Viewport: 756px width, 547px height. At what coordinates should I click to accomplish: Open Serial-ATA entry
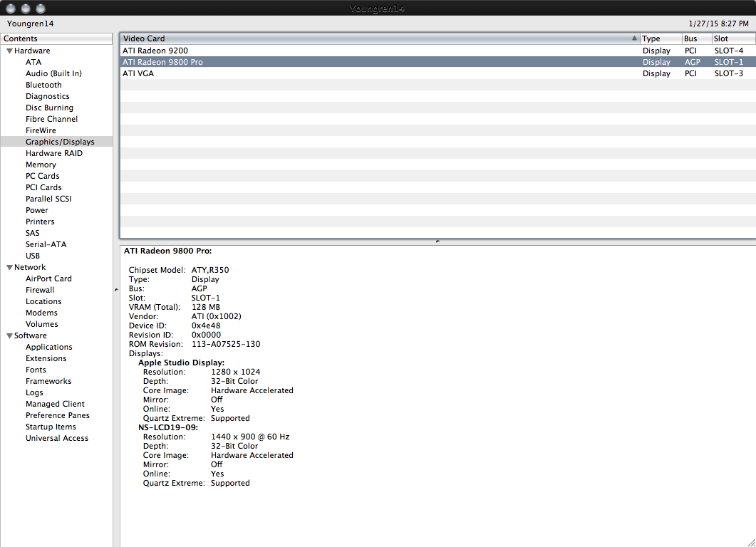coord(46,244)
